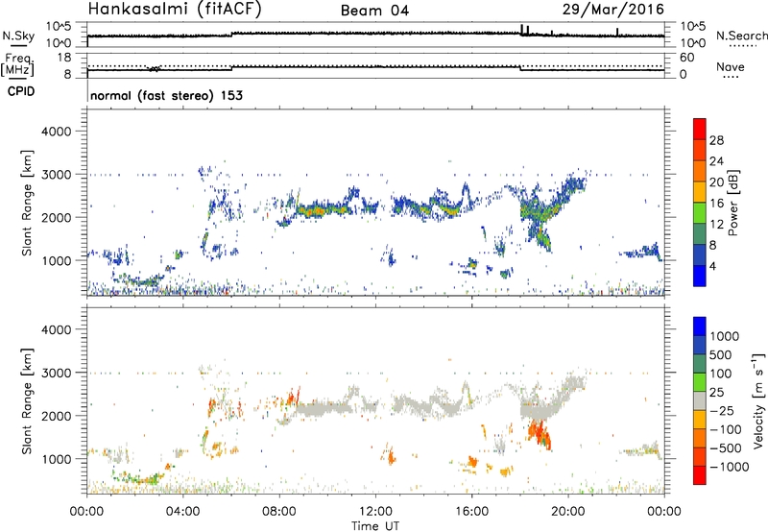The image size is (768, 532).
Task: Click Velocity colorbar blue segment above 1000
Action: 700,326
